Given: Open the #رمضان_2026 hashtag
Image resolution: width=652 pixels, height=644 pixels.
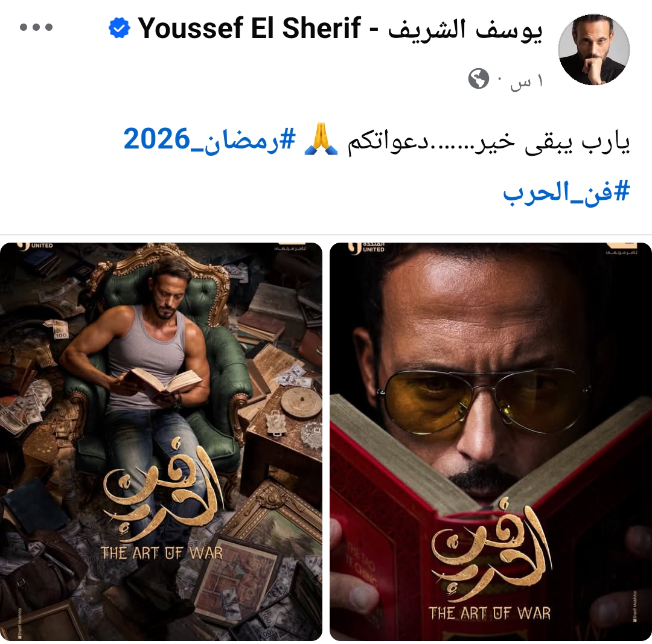Looking at the screenshot, I should (209, 139).
